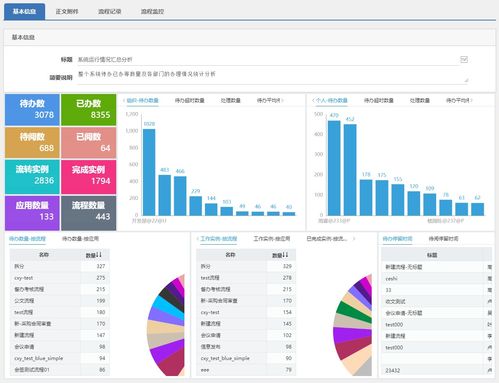Click left arrow before 组织-待办数量 tab
The width and height of the screenshot is (499, 383).
124,100
